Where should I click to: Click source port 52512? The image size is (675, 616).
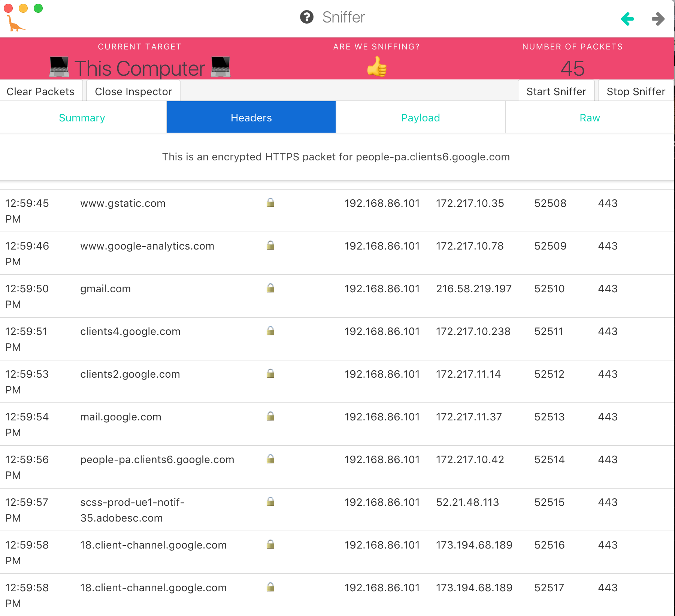pyautogui.click(x=549, y=374)
